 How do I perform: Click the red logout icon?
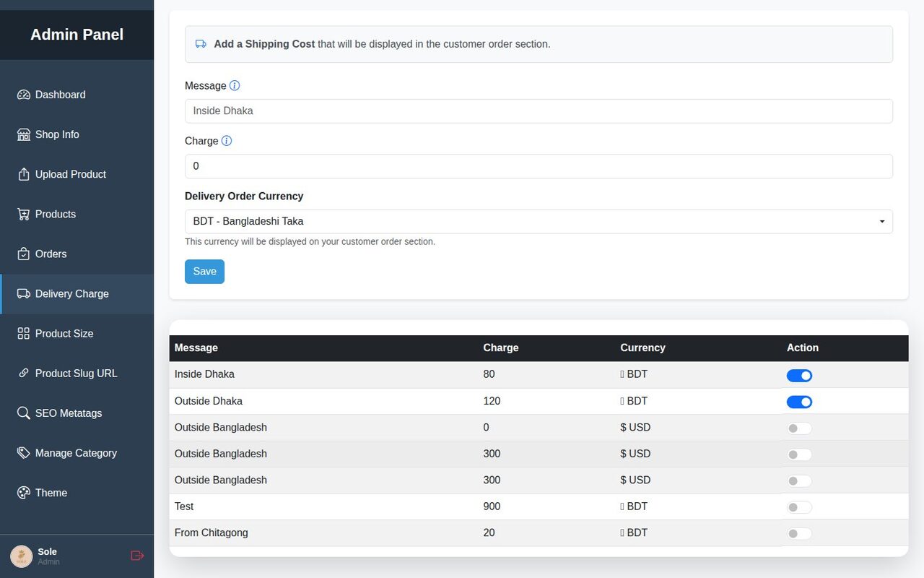pos(137,556)
